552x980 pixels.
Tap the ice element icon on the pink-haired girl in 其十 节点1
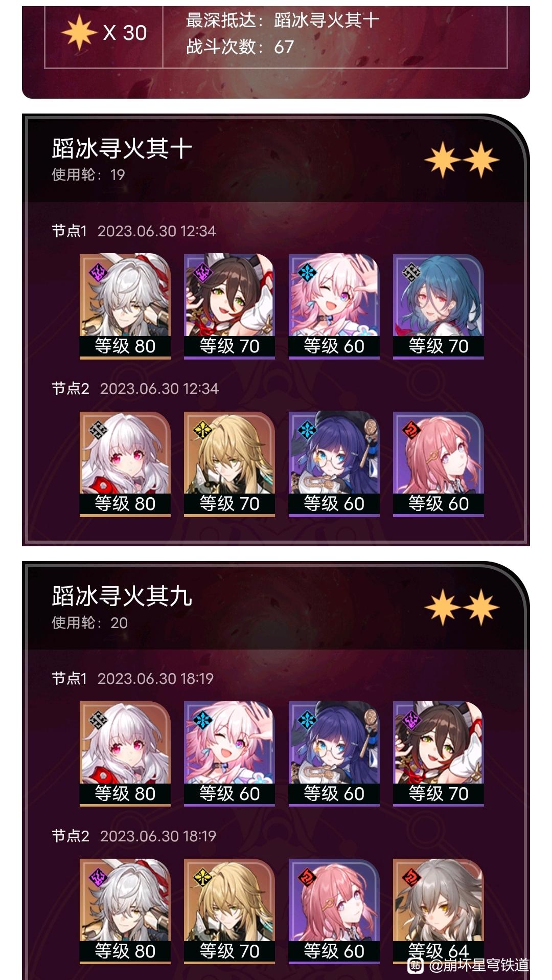click(307, 272)
